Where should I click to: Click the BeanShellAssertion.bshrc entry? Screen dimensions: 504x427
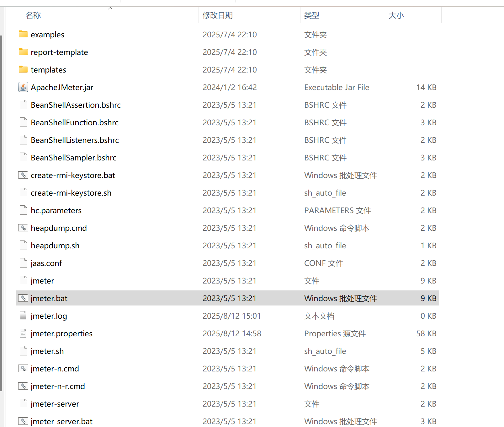tap(76, 105)
